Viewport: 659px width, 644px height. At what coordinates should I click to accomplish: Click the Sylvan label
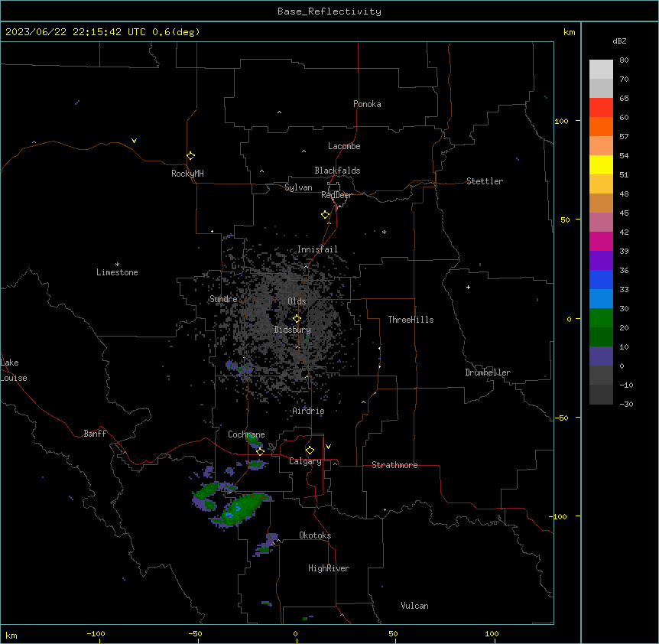point(298,187)
